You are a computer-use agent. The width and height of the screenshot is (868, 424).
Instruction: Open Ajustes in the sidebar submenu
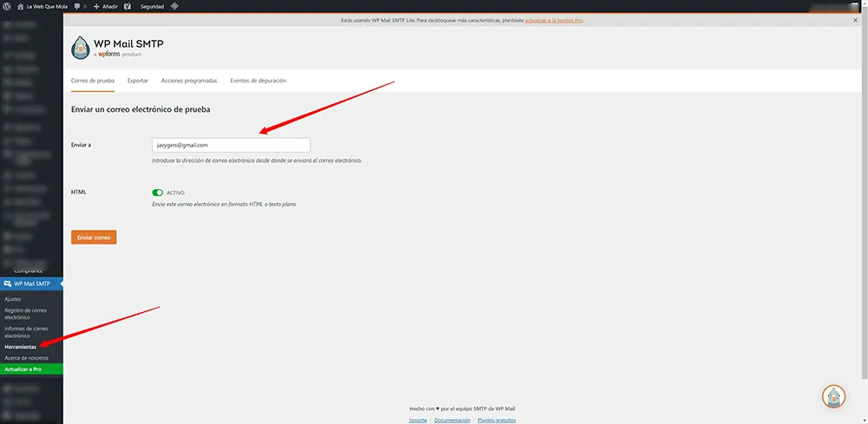13,299
